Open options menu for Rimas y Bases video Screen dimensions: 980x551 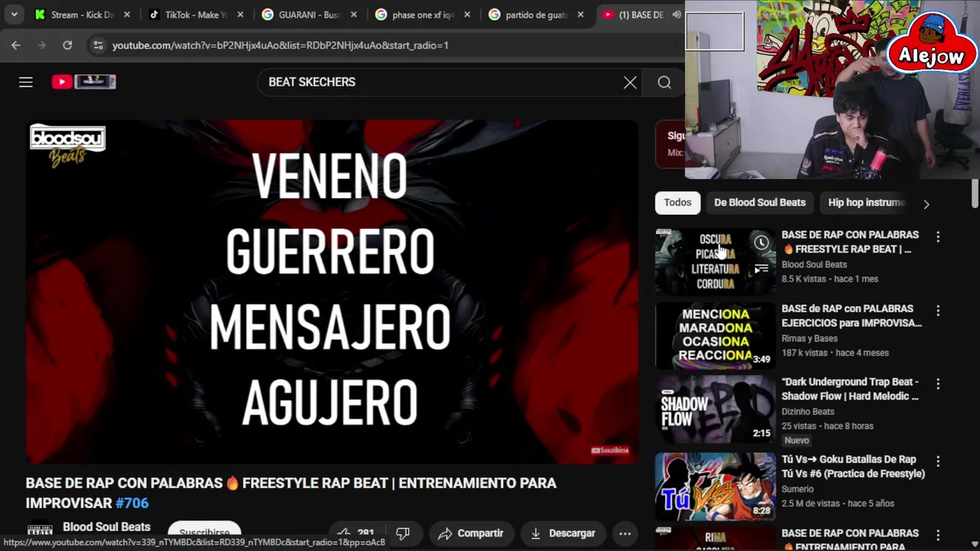tap(938, 311)
